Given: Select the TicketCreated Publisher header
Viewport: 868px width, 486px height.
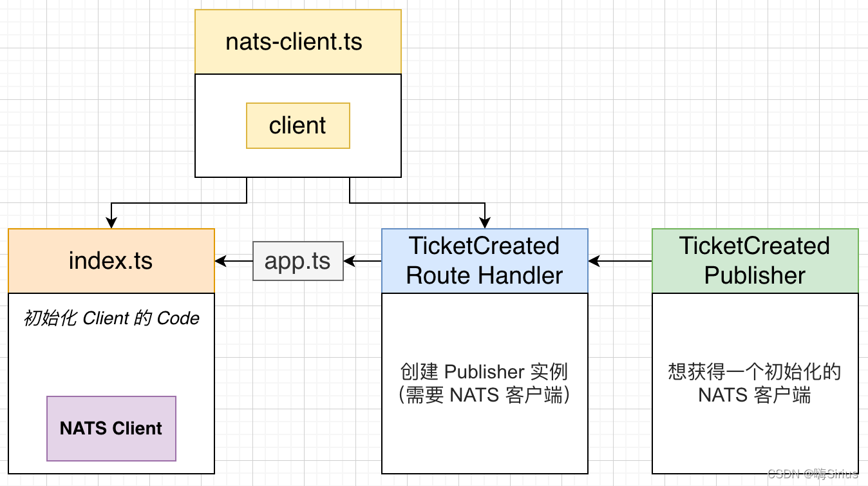Looking at the screenshot, I should (x=755, y=261).
